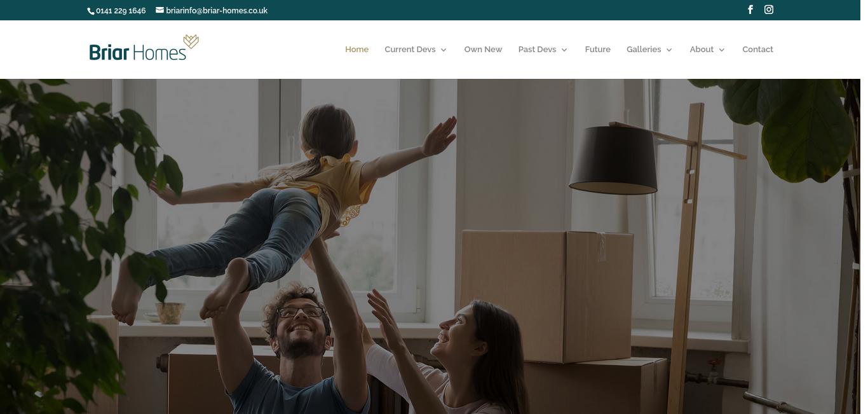
Task: Select the Galleries menu label
Action: coord(644,50)
